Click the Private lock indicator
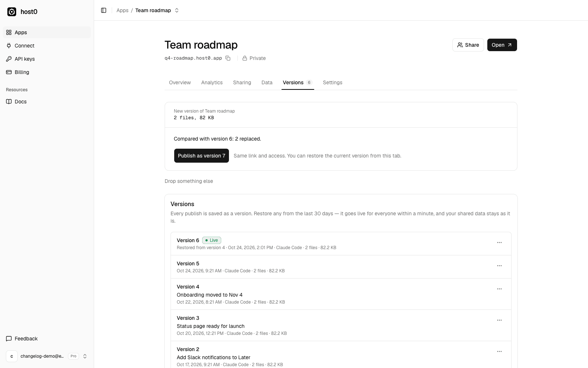The width and height of the screenshot is (588, 368). 254,58
